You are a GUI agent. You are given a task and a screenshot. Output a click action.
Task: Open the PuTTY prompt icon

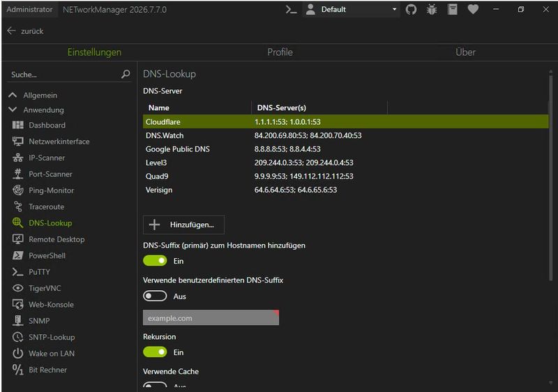(x=18, y=272)
